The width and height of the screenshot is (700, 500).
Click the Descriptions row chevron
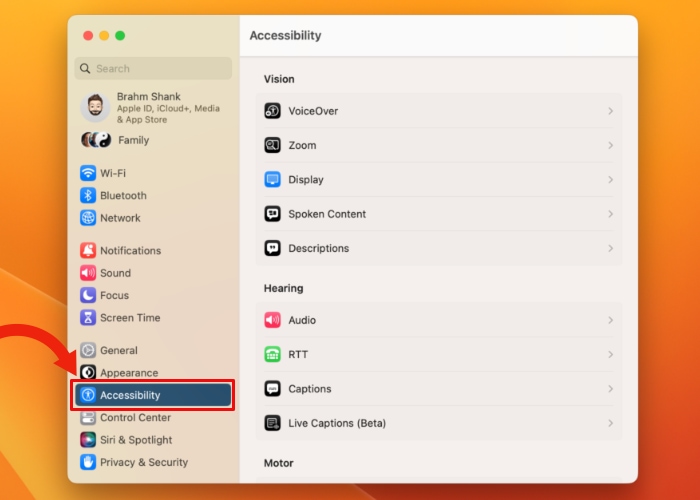(610, 248)
